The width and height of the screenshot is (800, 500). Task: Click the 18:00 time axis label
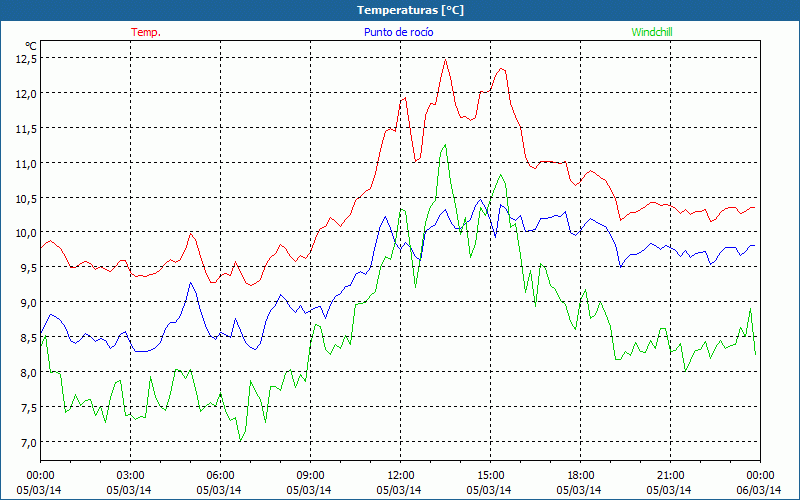click(581, 476)
